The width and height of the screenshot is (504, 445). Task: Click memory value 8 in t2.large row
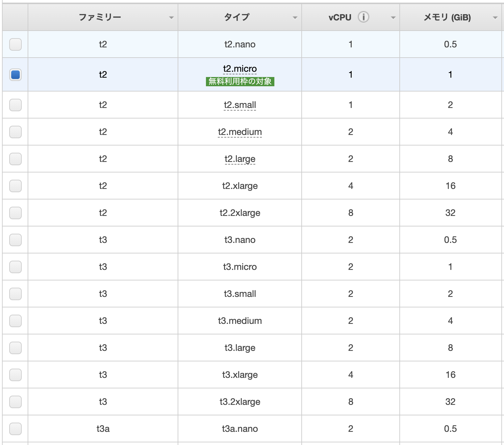click(450, 159)
